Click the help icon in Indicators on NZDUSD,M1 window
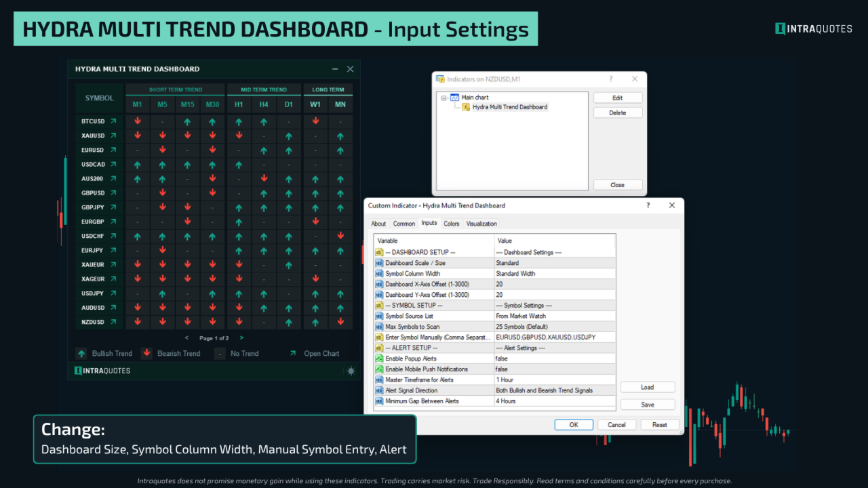Screen dimensions: 868x488 (610, 79)
